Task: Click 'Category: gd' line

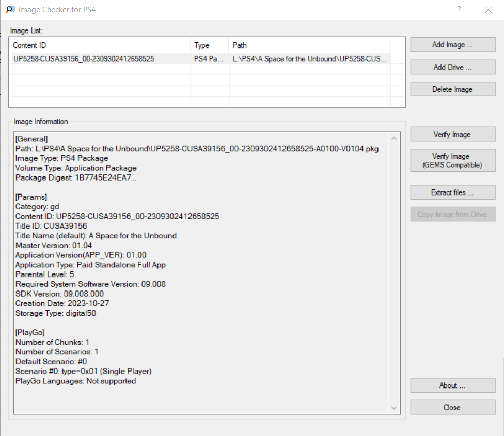Action: click(37, 206)
